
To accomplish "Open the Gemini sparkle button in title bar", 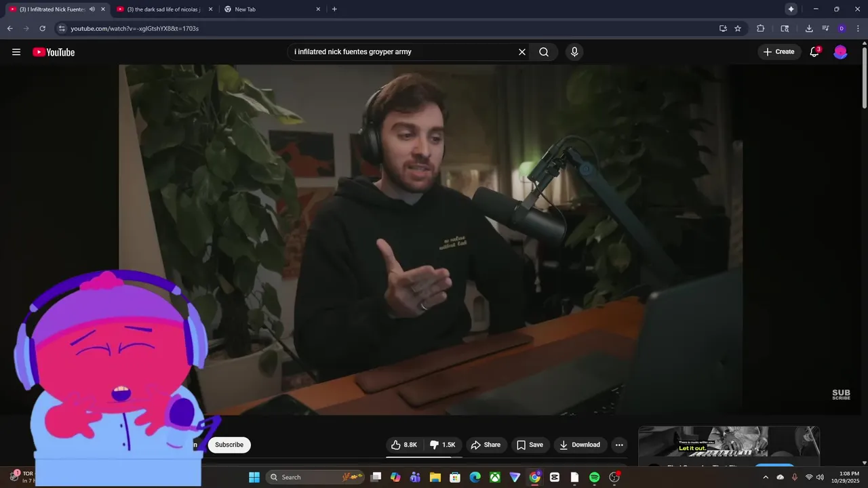I will (791, 9).
